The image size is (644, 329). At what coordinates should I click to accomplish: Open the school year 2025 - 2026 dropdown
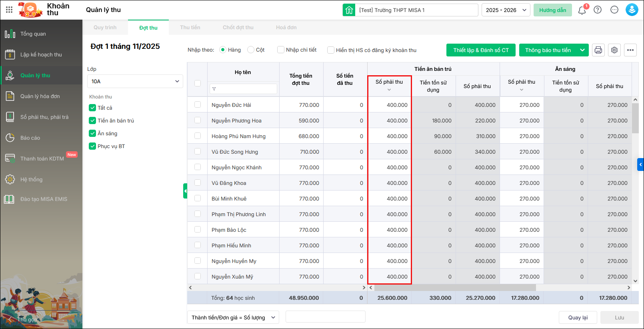pyautogui.click(x=506, y=10)
